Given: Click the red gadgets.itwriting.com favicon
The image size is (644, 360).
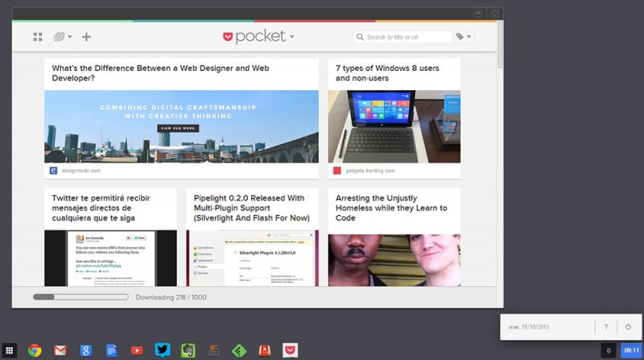Looking at the screenshot, I should [x=337, y=171].
